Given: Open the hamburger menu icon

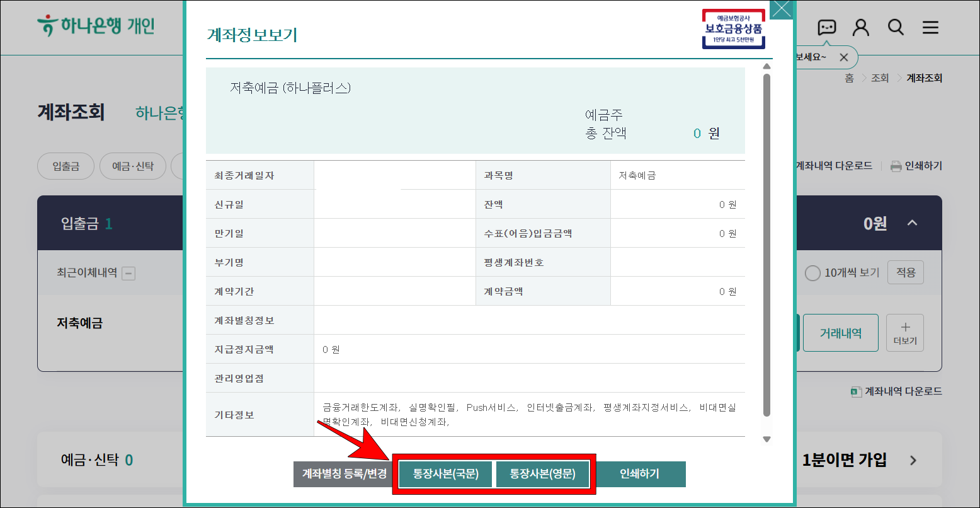Looking at the screenshot, I should pyautogui.click(x=930, y=27).
